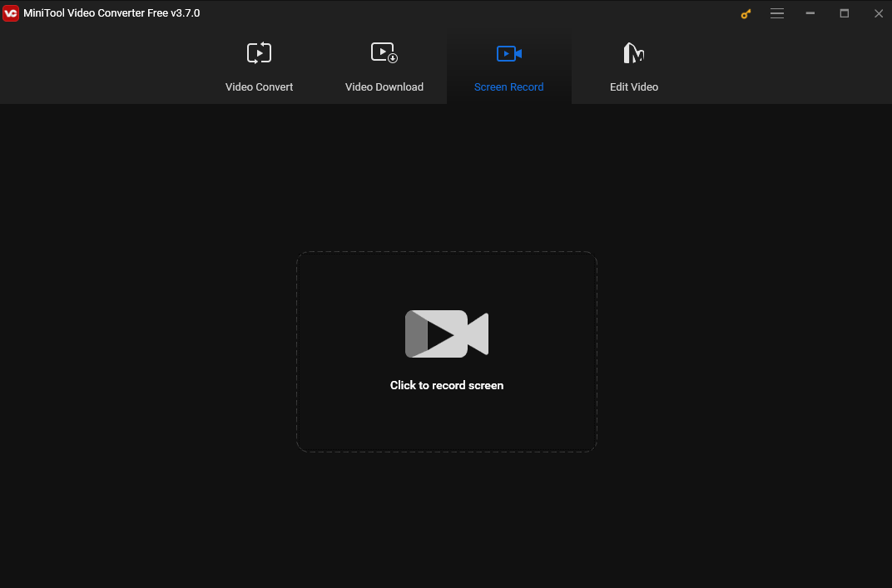The width and height of the screenshot is (892, 588).
Task: Open the Edit Video tab
Action: coord(633,86)
